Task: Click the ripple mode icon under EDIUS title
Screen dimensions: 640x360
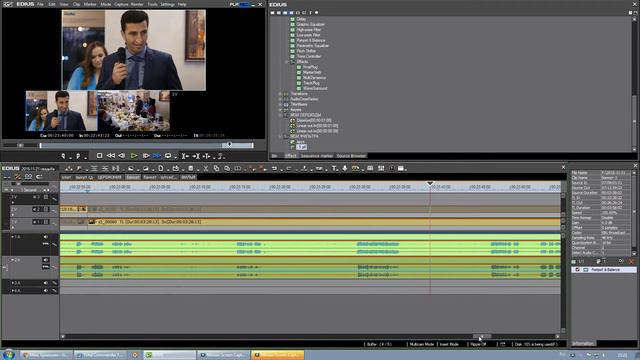Action: pyautogui.click(x=18, y=177)
